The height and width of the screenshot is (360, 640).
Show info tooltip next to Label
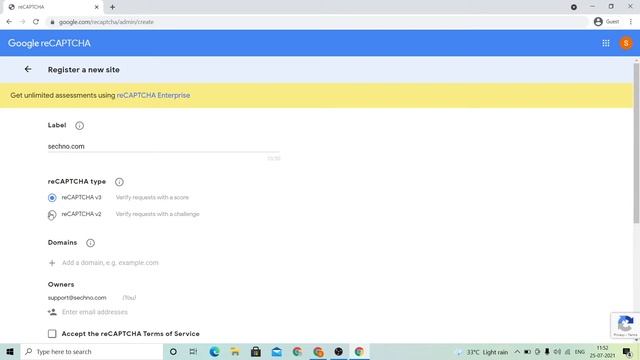point(80,126)
